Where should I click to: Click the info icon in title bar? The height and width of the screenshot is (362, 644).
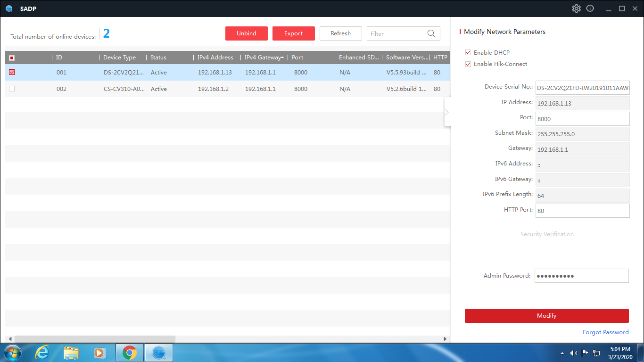590,8
